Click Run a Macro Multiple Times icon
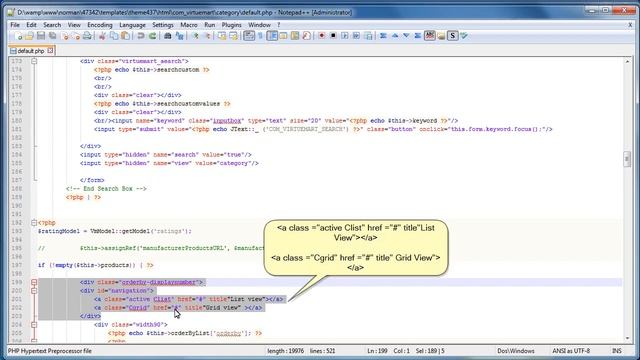Screen dimensions: 640x360 (356, 36)
